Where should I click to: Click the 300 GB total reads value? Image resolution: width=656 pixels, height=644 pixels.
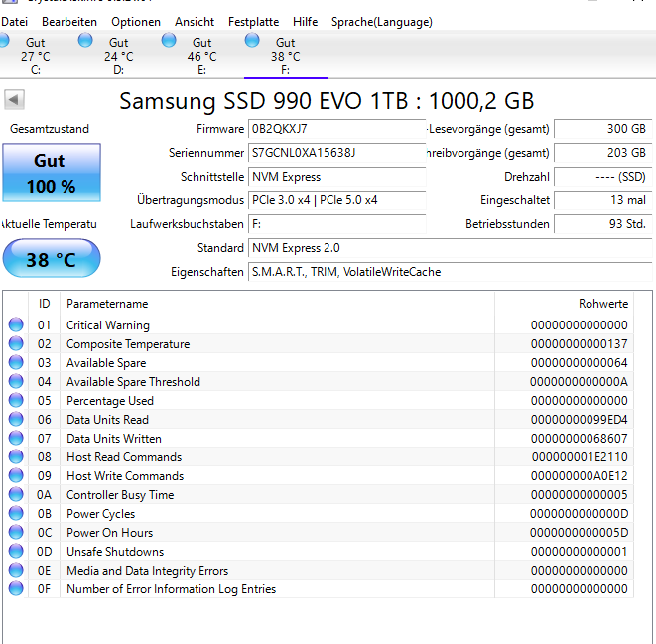(x=602, y=129)
